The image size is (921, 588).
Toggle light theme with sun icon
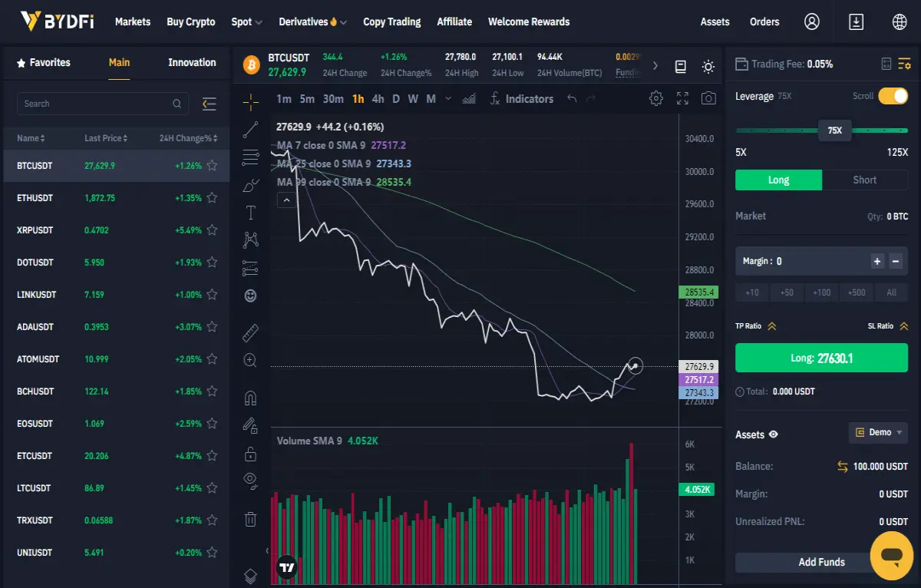708,67
